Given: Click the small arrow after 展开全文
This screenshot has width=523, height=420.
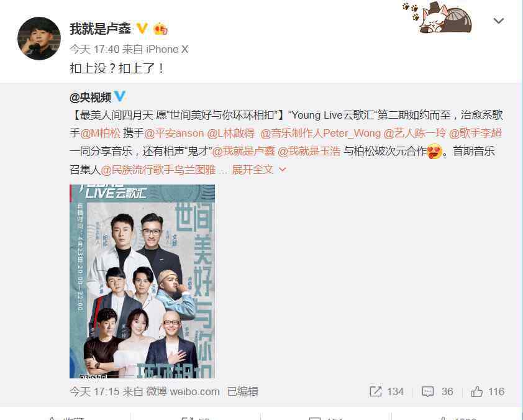Looking at the screenshot, I should [x=282, y=170].
